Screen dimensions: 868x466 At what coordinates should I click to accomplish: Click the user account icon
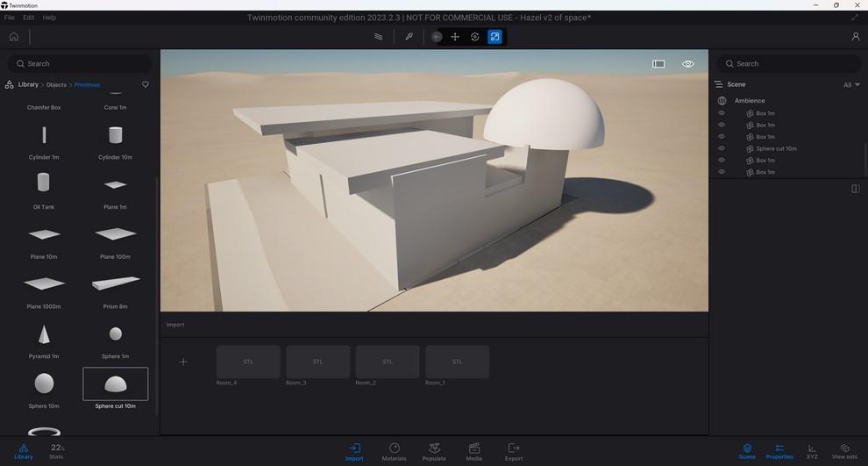tap(855, 37)
